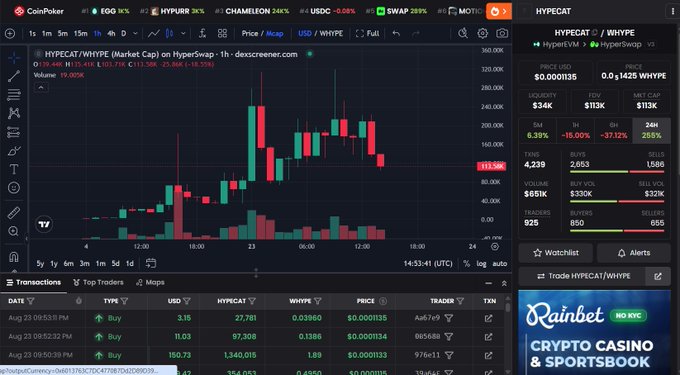The image size is (680, 375).
Task: Select the crosshair cursor tool
Action: click(14, 58)
